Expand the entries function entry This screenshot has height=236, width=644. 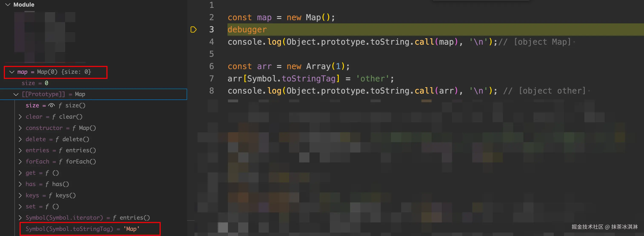click(20, 150)
